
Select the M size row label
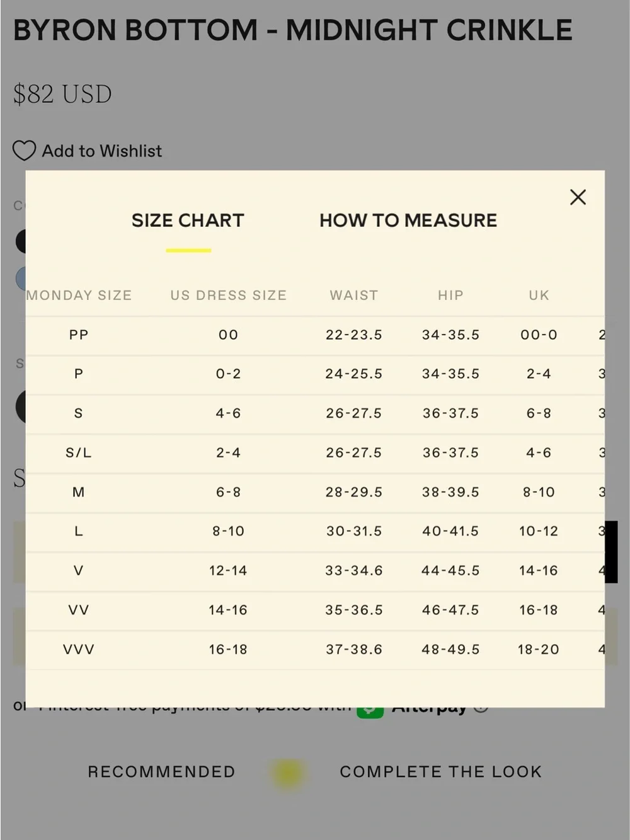click(79, 492)
